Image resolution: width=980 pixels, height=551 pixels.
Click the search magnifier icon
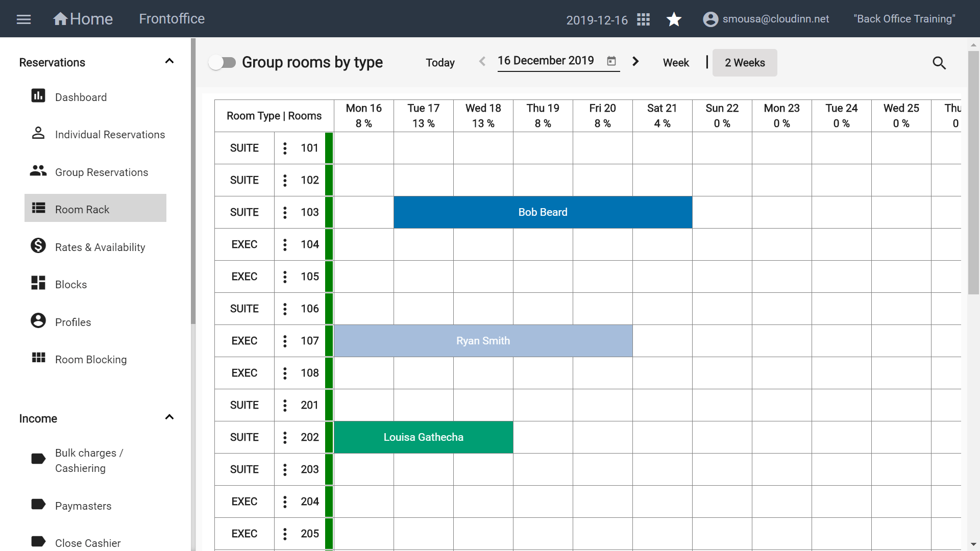pyautogui.click(x=939, y=63)
